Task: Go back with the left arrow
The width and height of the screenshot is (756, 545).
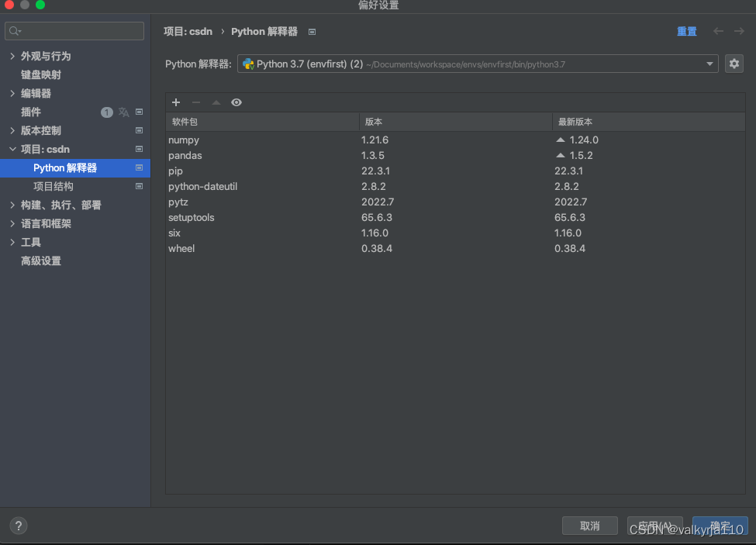Action: tap(718, 31)
